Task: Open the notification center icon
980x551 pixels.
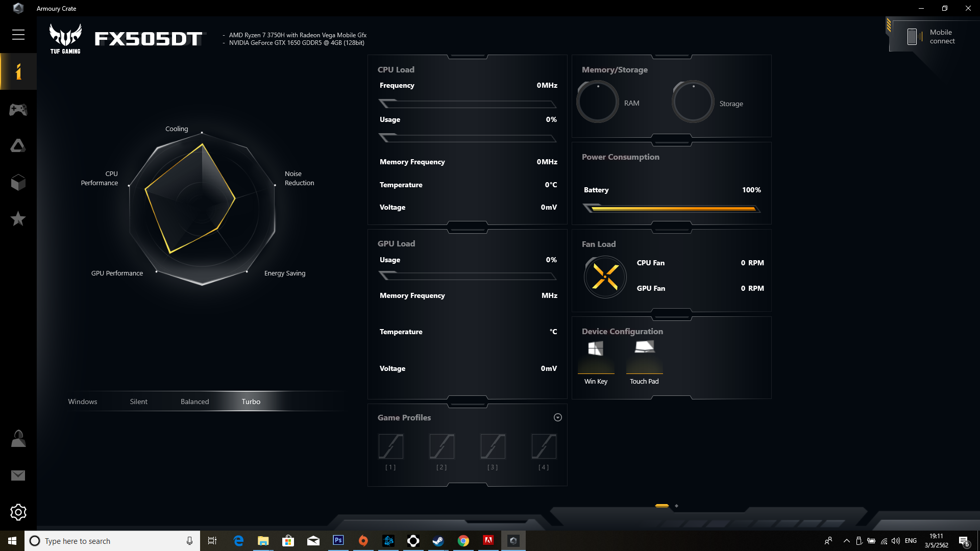Action: click(964, 541)
